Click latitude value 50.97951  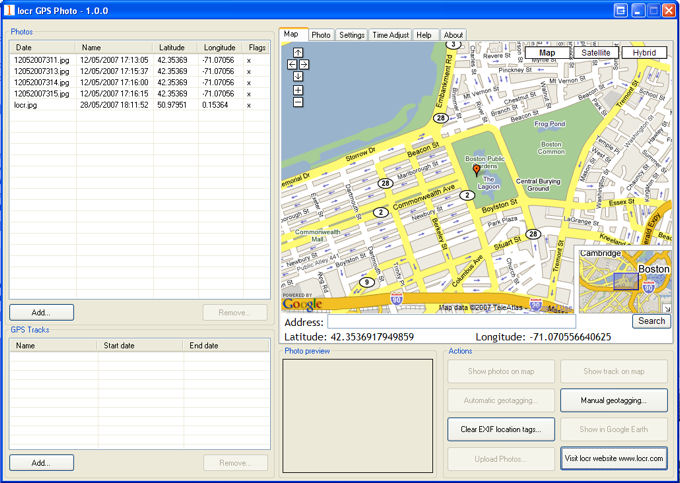172,105
